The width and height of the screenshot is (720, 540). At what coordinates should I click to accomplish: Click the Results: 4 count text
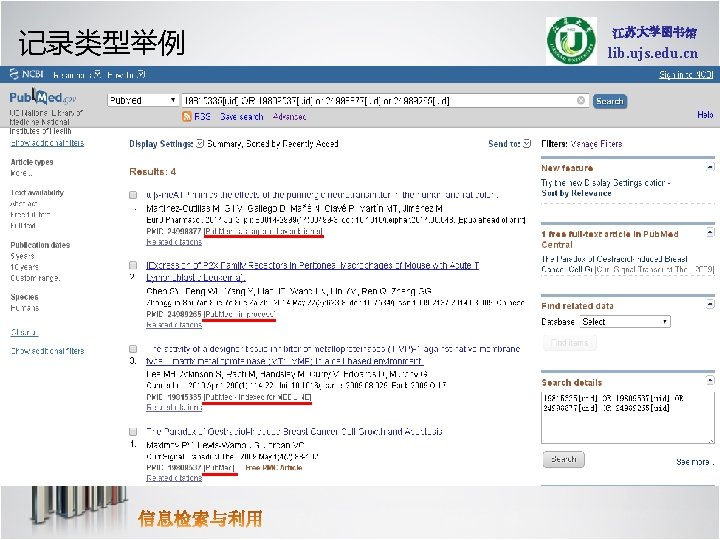152,172
